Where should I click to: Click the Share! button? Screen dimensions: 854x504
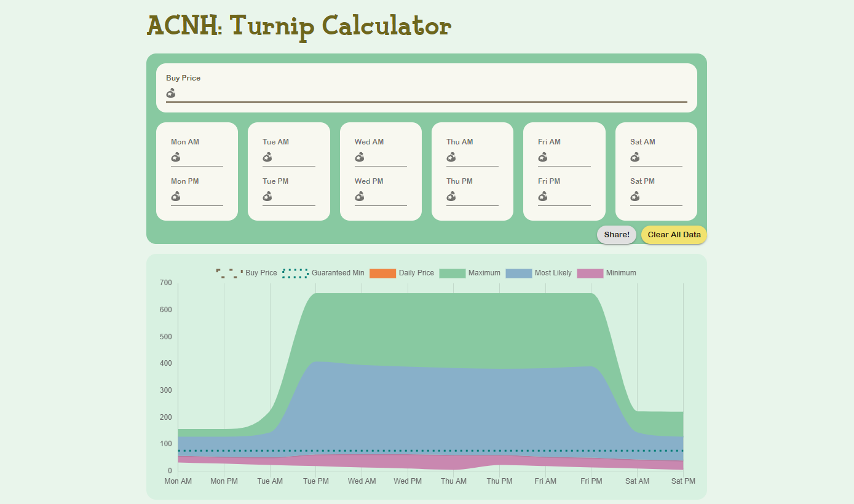[617, 235]
